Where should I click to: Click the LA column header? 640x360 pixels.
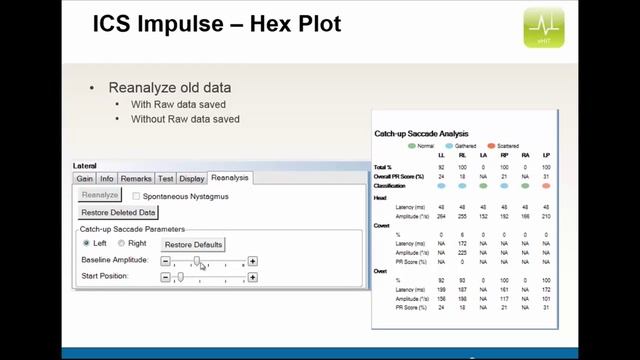tap(483, 156)
